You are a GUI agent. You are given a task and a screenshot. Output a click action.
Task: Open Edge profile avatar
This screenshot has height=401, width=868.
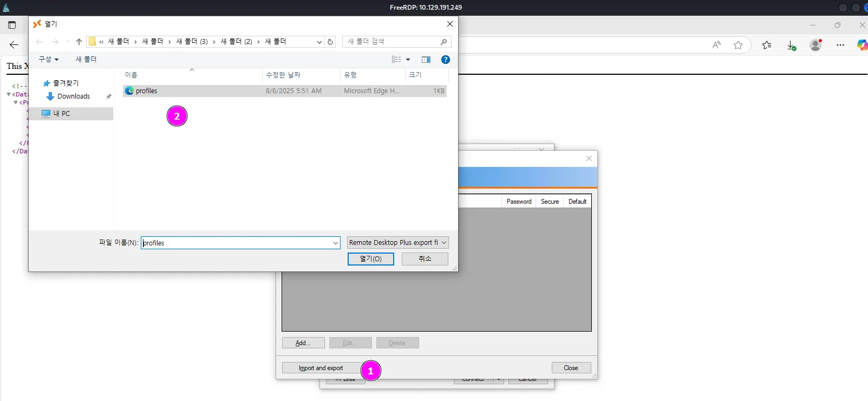tap(815, 45)
